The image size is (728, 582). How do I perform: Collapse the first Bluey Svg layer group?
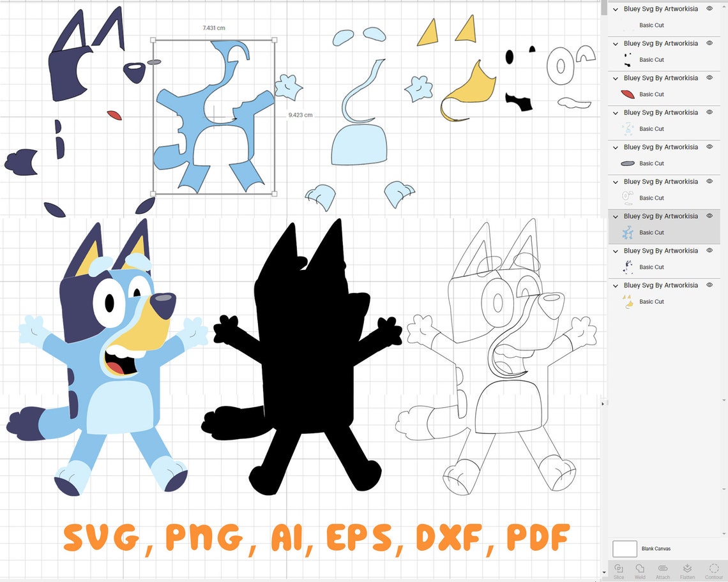coord(614,8)
